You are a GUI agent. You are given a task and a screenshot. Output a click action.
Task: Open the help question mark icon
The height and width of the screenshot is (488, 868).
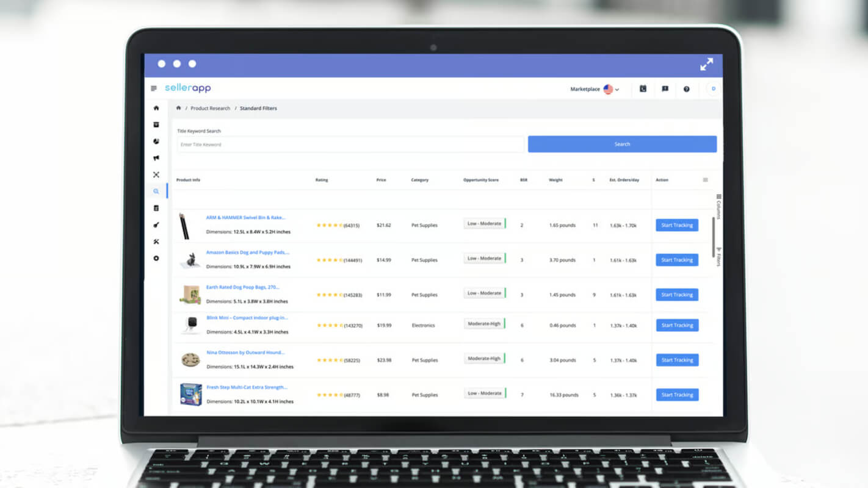point(687,89)
